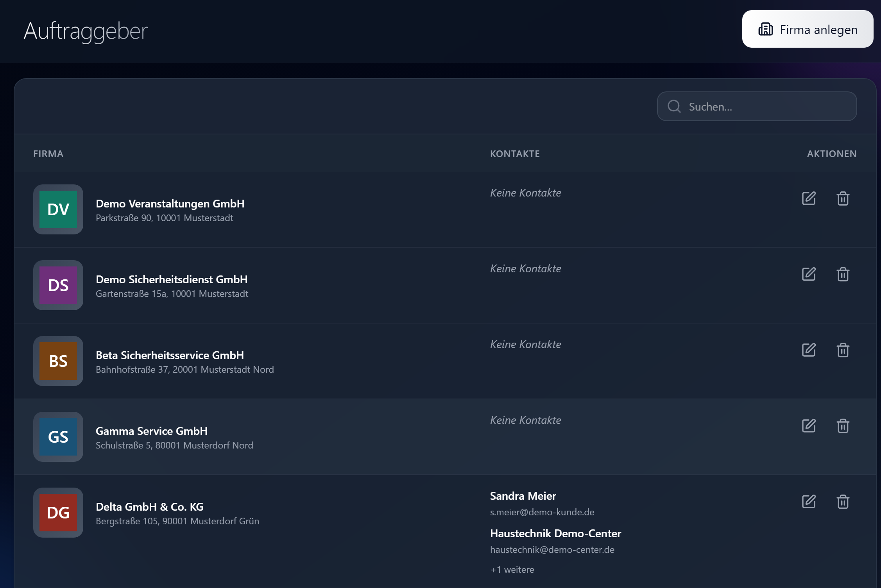The height and width of the screenshot is (588, 881).
Task: Select Demo Veranstaltungen GmbH company name
Action: [170, 204]
